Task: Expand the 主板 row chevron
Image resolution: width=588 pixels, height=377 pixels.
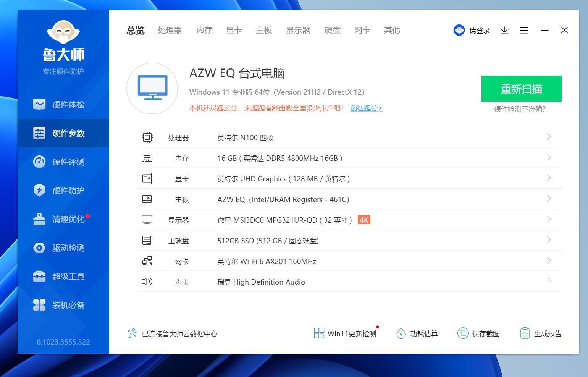Action: point(549,199)
